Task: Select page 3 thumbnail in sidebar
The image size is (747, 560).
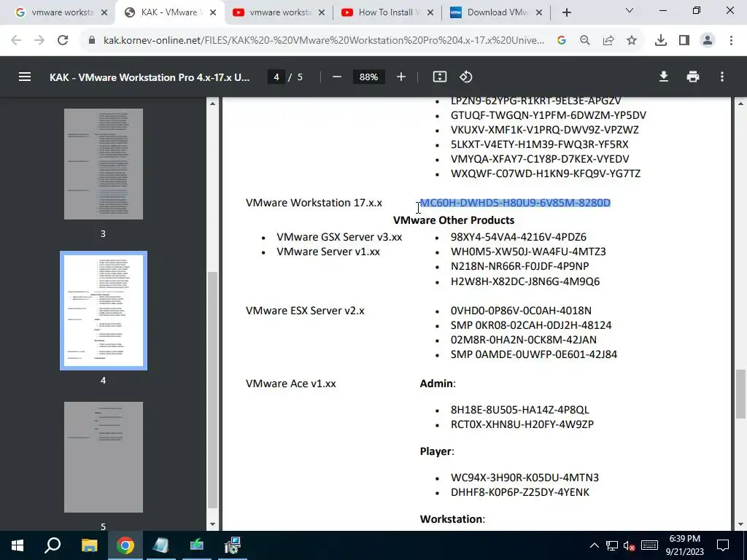Action: coord(104,164)
